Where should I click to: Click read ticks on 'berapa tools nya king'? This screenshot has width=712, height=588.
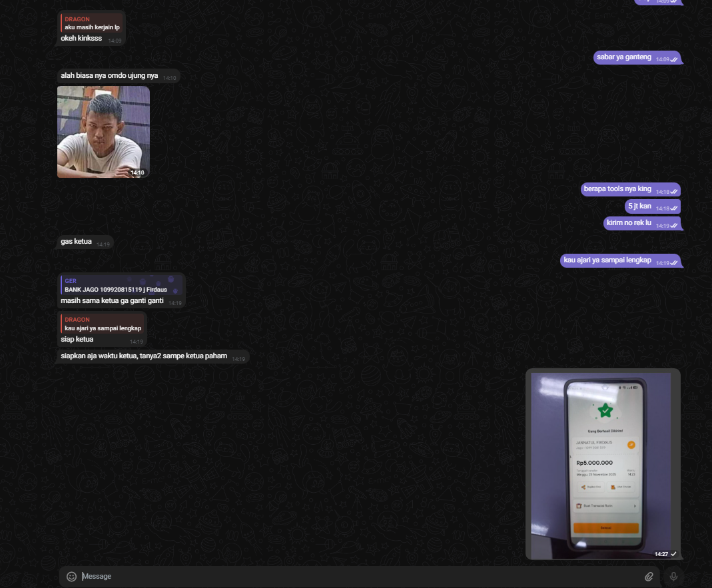click(x=673, y=191)
